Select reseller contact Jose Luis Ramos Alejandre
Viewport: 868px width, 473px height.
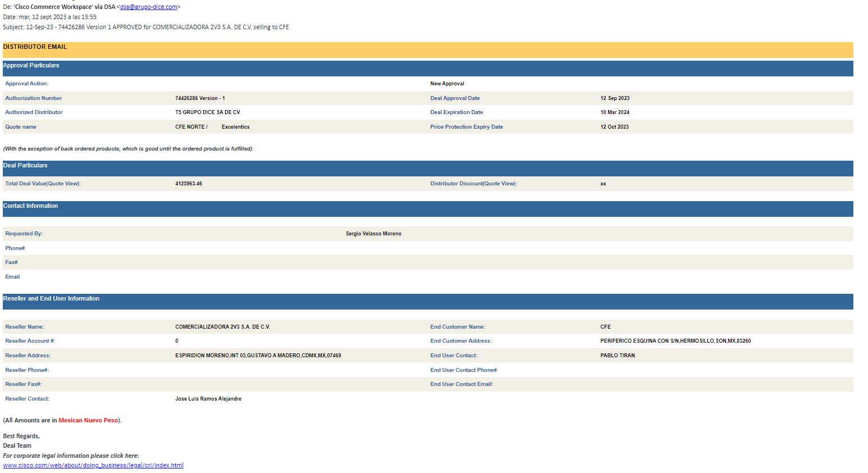208,399
